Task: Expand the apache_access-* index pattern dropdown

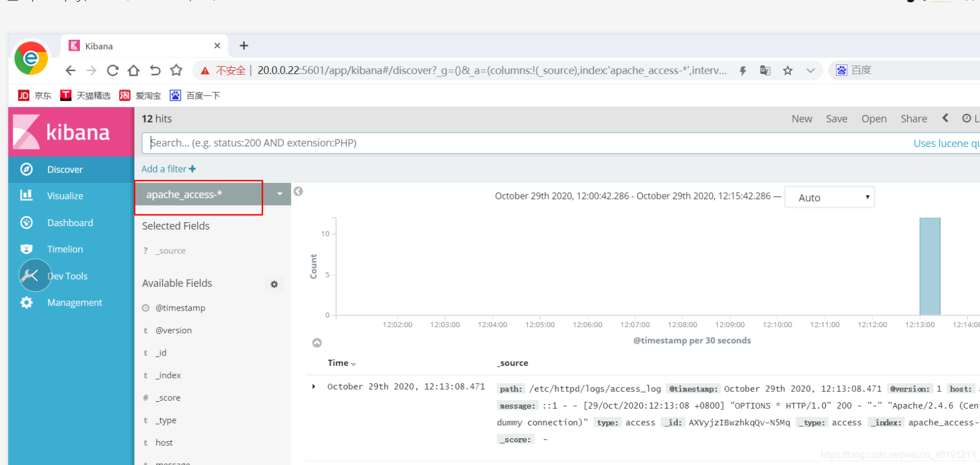Action: (x=280, y=194)
